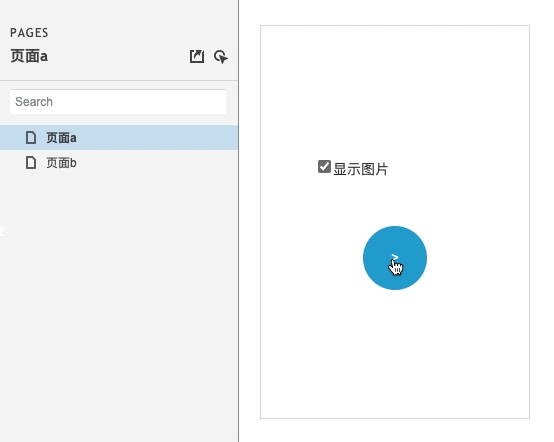Select 页面a in the pages list
This screenshot has height=442, width=554.
click(61, 138)
